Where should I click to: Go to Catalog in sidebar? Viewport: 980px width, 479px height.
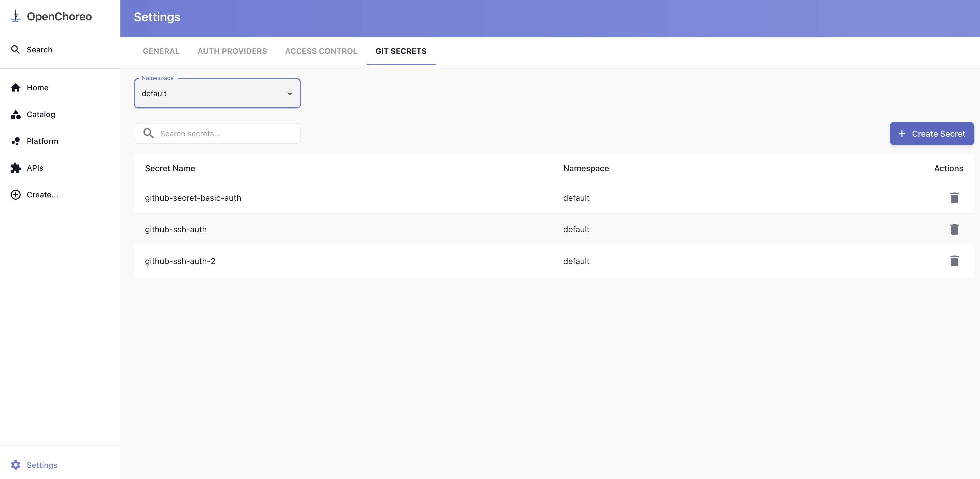click(41, 115)
